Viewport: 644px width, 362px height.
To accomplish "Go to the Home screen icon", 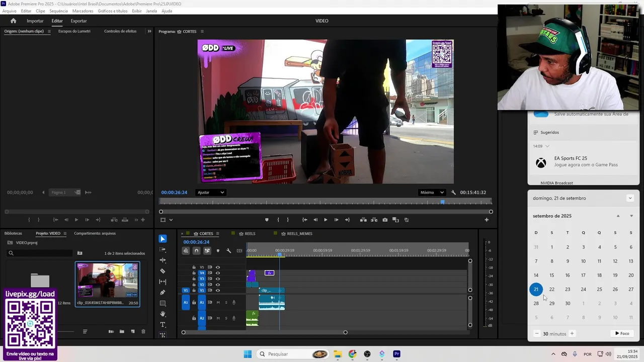I will [x=14, y=21].
